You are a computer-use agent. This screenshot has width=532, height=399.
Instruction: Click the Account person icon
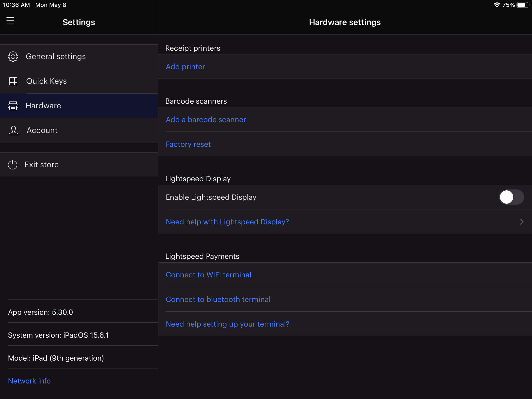[13, 131]
